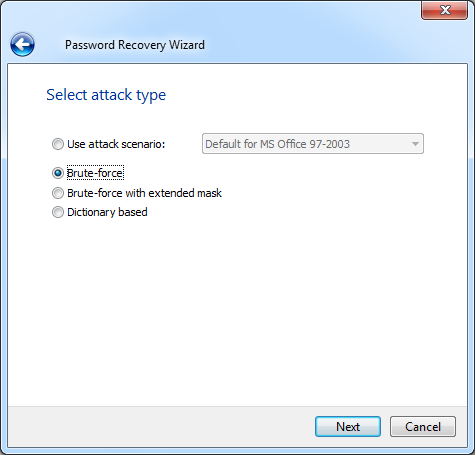
Task: Click the Brute-force with extended mask label
Action: pyautogui.click(x=144, y=193)
